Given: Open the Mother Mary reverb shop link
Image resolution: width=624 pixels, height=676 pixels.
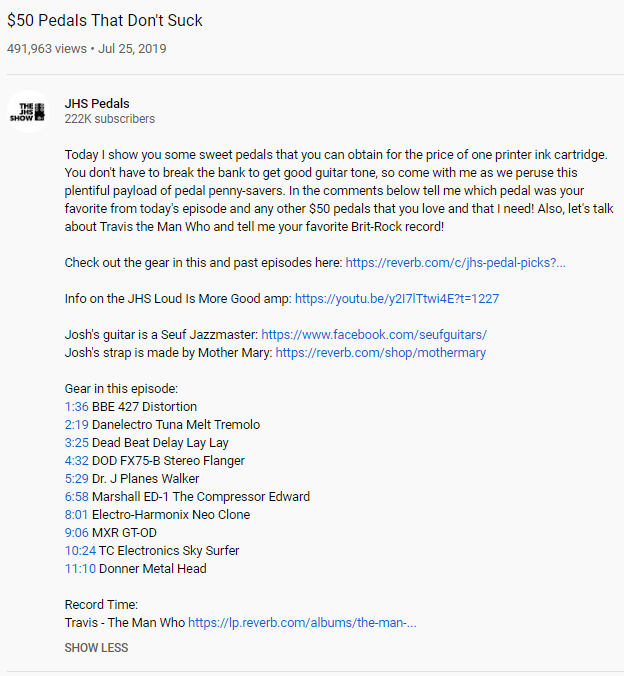Looking at the screenshot, I should pos(381,352).
